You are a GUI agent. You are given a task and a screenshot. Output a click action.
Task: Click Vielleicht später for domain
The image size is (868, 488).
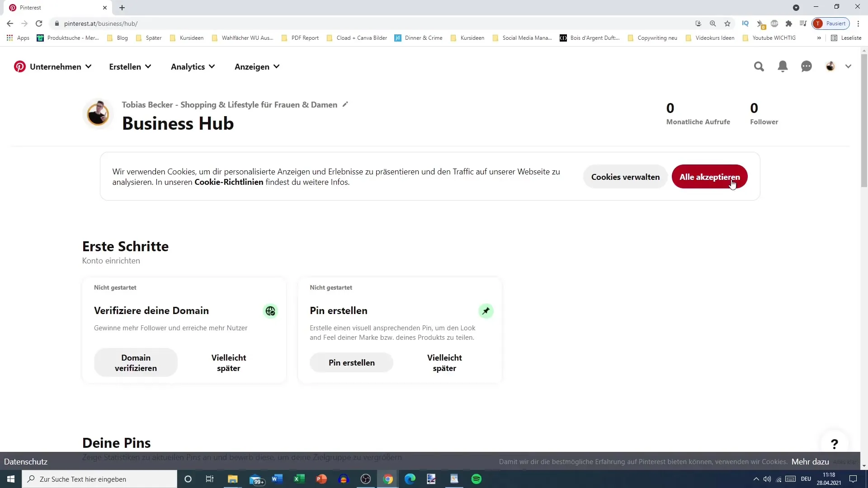[229, 362]
